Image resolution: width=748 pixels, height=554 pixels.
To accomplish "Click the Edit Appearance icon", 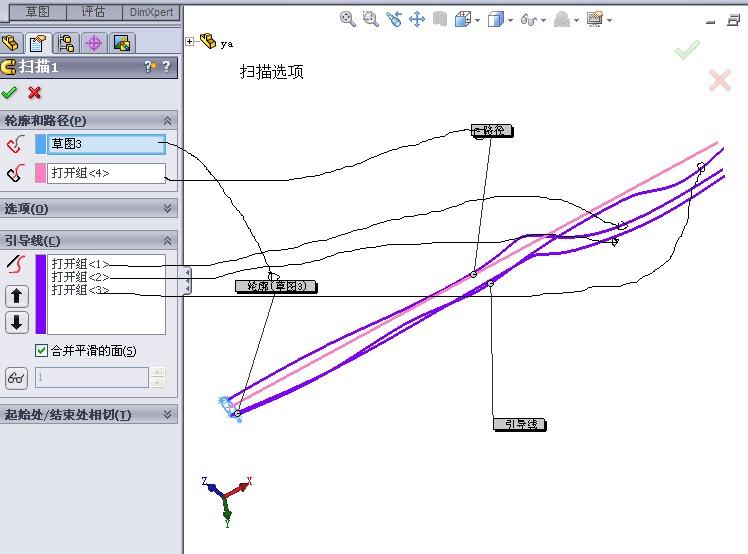I will pos(562,20).
